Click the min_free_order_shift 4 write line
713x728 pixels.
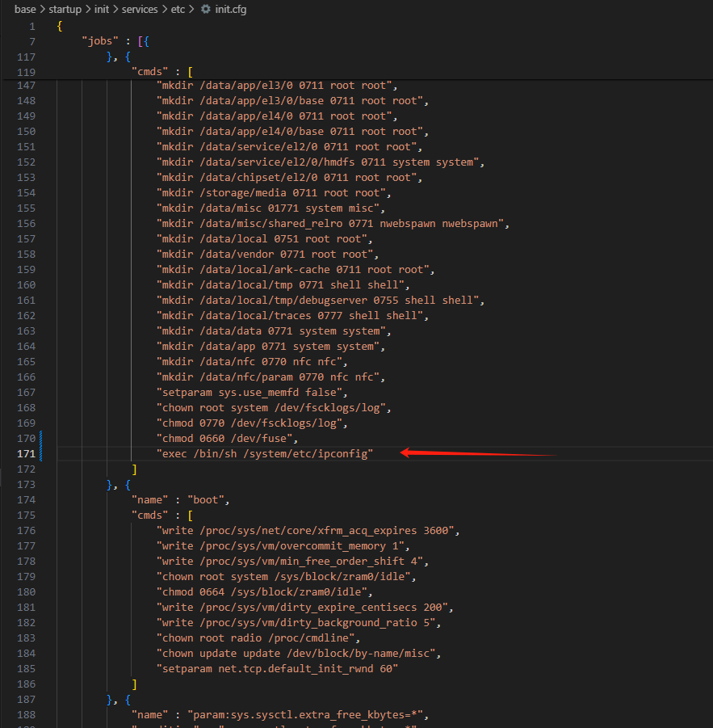293,561
